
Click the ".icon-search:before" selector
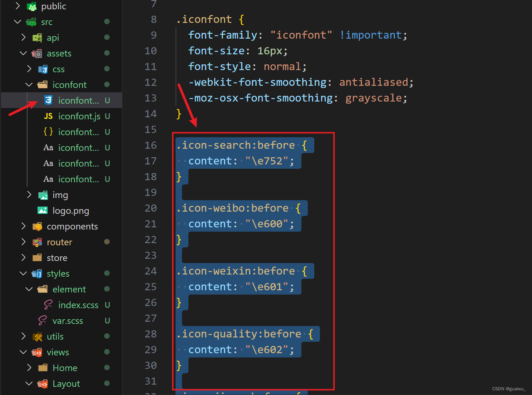click(236, 145)
